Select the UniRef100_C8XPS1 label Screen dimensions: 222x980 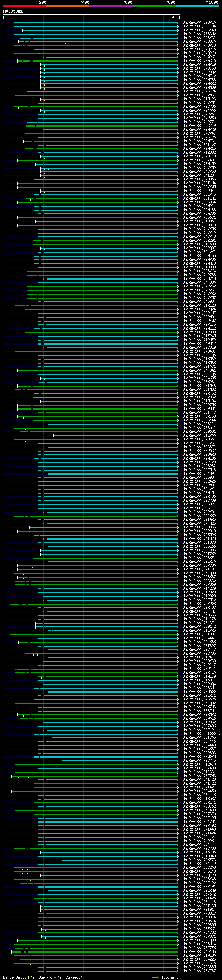(x=199, y=382)
